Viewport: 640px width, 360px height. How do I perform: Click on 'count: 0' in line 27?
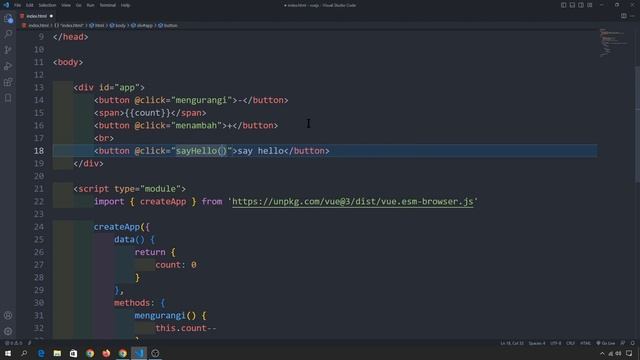[176, 265]
